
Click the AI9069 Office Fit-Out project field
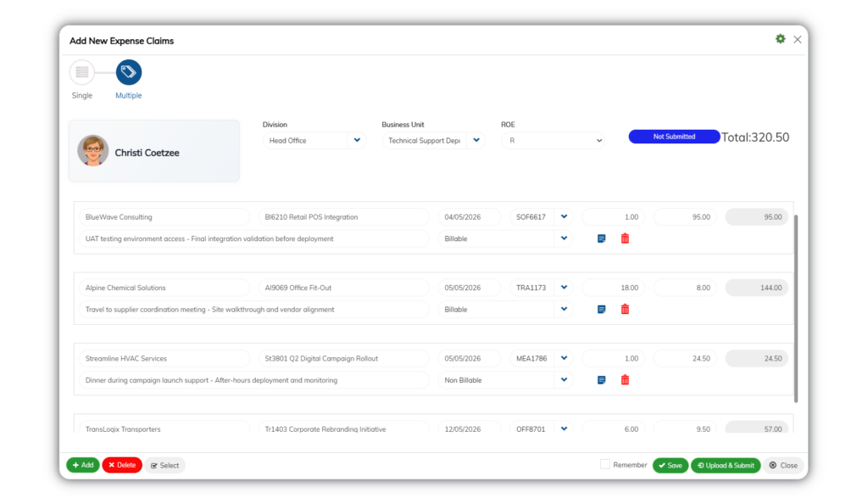click(x=343, y=288)
